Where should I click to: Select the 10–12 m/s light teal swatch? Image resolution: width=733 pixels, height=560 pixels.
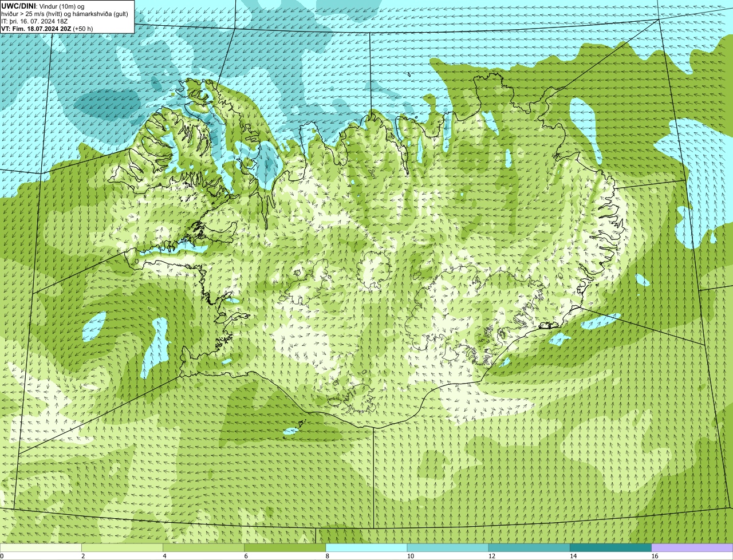coord(448,547)
